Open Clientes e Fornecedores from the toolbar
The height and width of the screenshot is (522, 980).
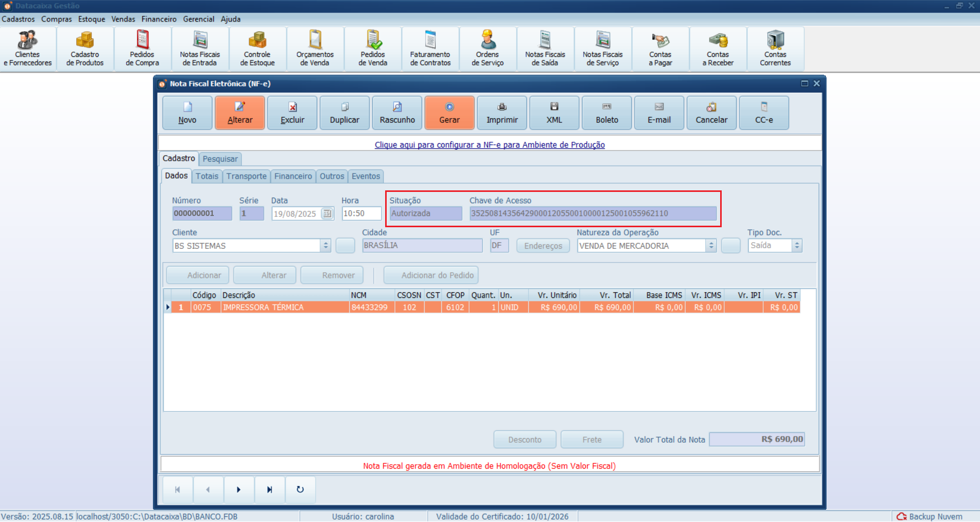pyautogui.click(x=28, y=49)
